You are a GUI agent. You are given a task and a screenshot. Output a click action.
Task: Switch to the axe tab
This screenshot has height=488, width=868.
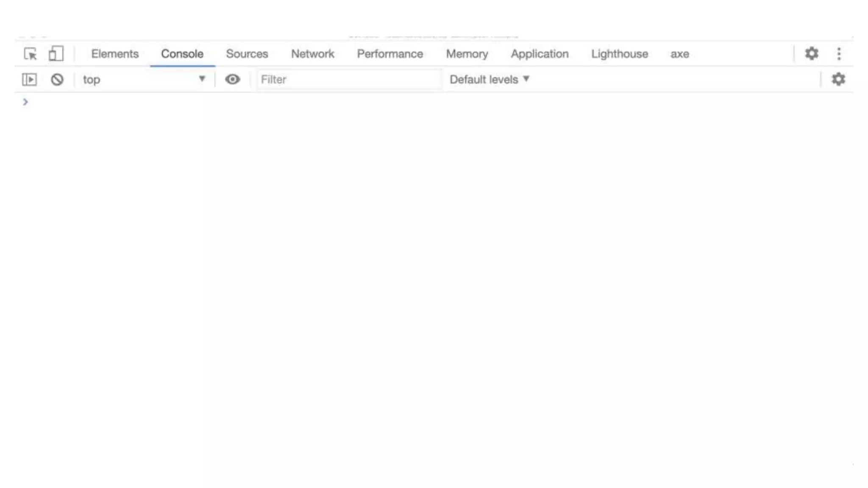[679, 54]
